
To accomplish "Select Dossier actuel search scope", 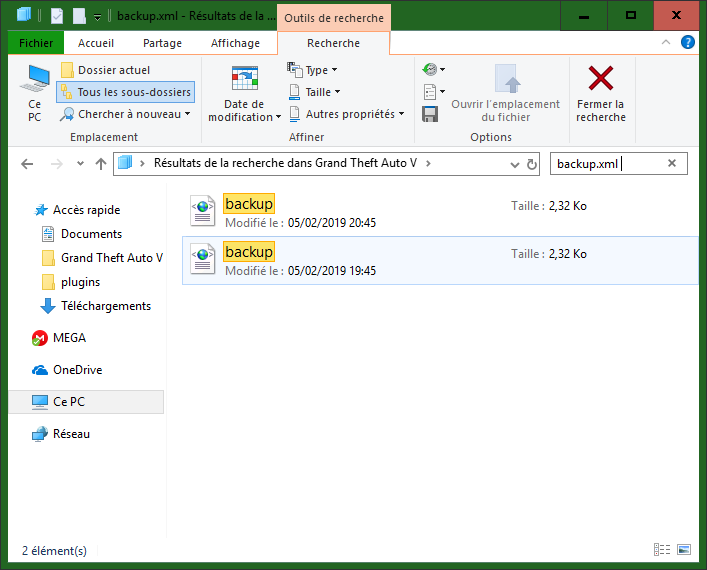I will click(106, 70).
